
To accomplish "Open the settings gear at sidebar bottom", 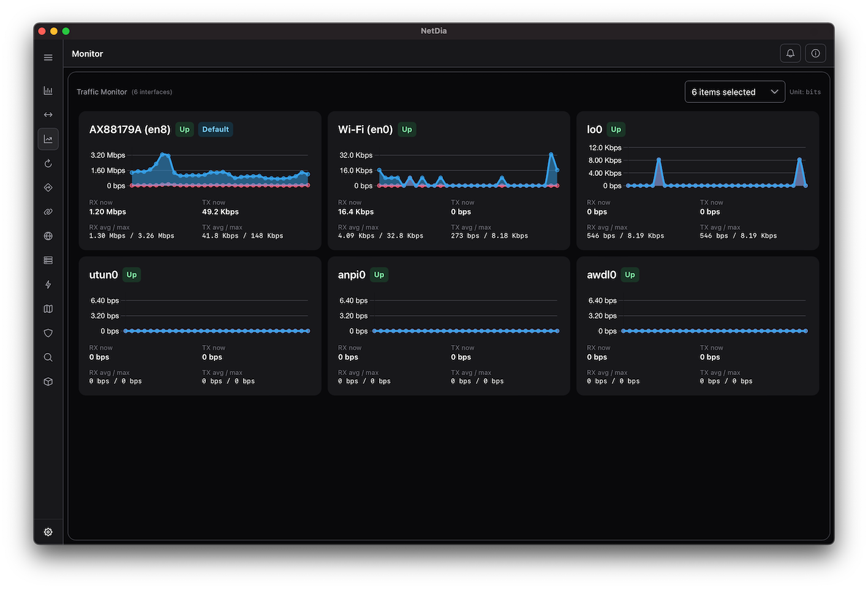I will 48,531.
